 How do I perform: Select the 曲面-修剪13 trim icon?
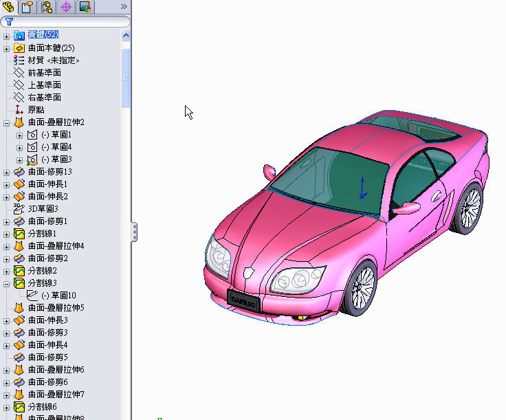click(19, 172)
